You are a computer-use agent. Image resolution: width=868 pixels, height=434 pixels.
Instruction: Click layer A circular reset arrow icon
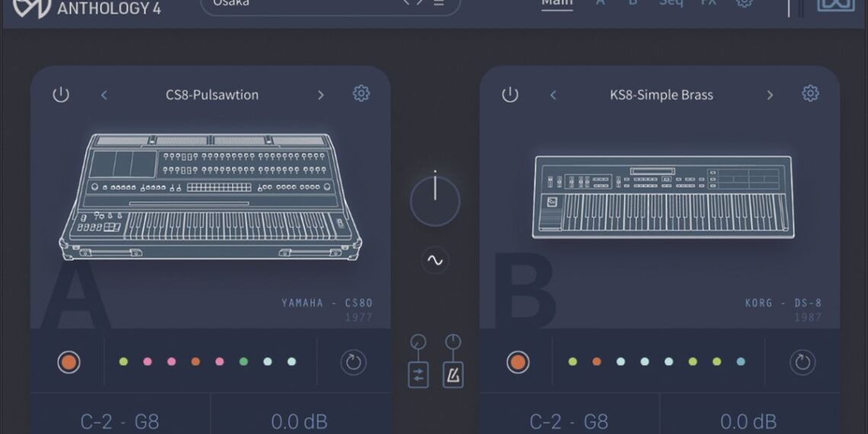[353, 362]
